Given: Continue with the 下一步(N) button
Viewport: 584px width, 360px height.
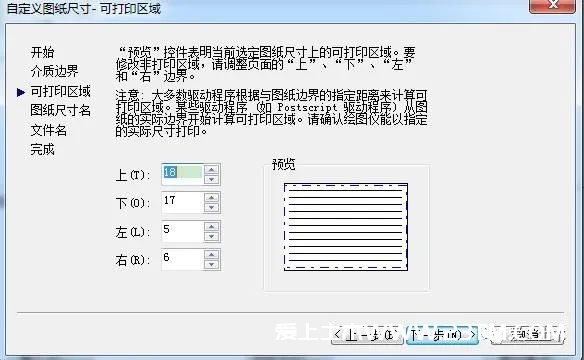Looking at the screenshot, I should click(x=442, y=335).
